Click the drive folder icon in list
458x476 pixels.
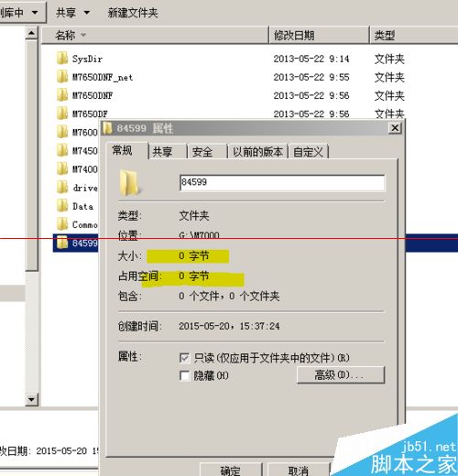click(62, 188)
